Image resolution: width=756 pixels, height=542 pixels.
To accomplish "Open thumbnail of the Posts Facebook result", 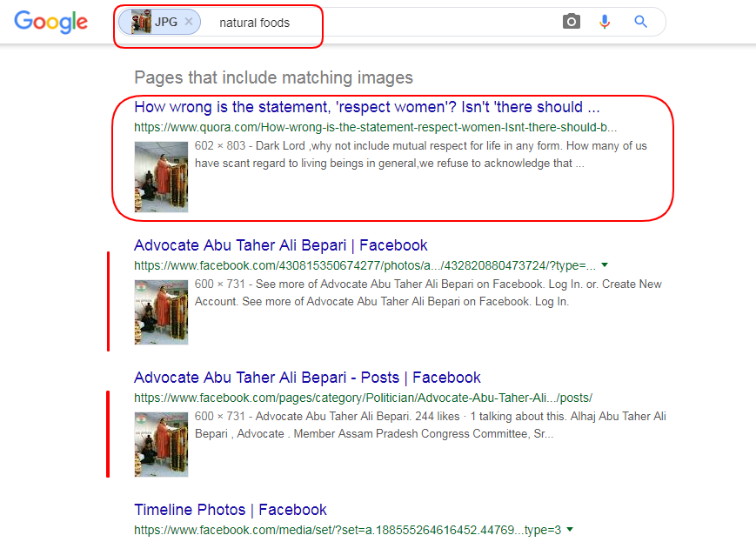I will 161,444.
